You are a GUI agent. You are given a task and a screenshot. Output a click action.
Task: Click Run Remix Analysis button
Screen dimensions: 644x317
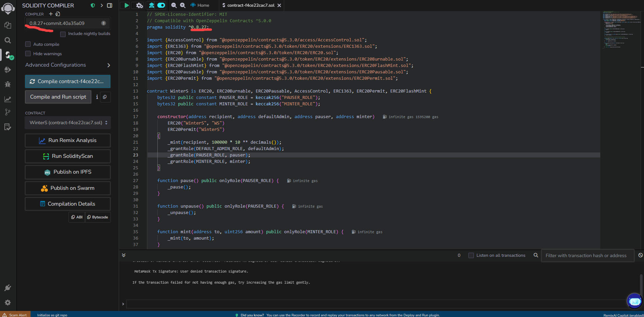pyautogui.click(x=68, y=140)
